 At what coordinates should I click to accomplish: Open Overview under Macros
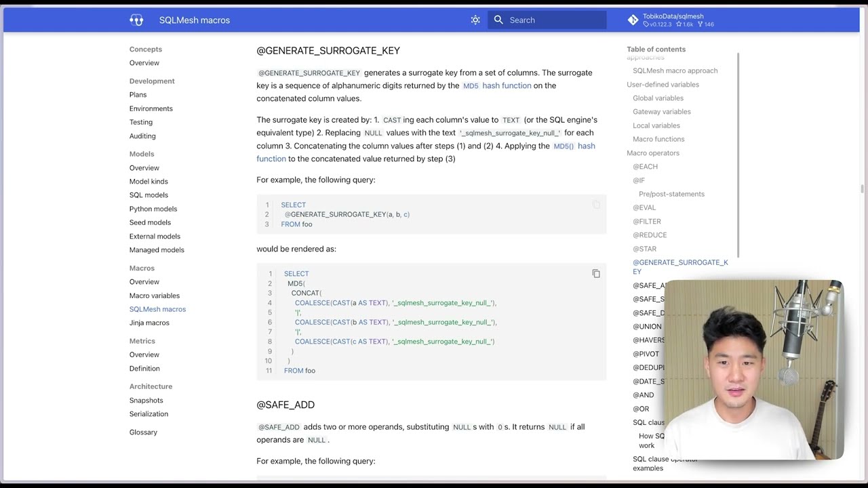pyautogui.click(x=144, y=282)
